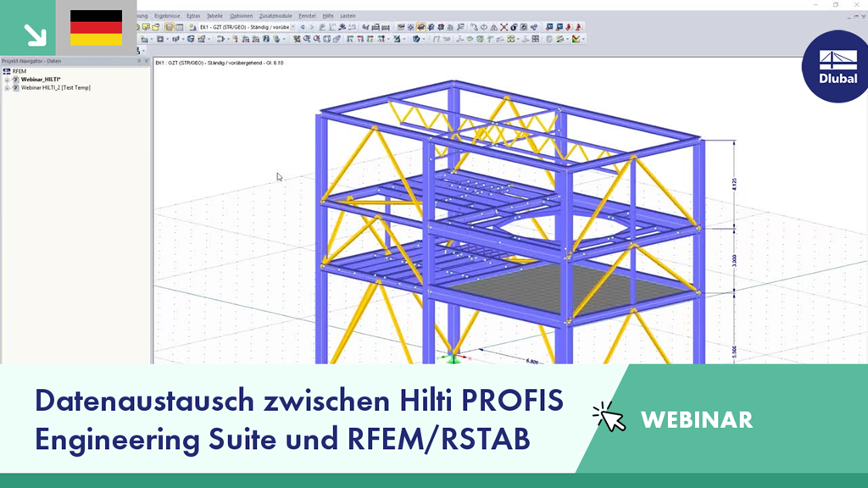Image resolution: width=868 pixels, height=488 pixels.
Task: Open the Extras menu
Action: click(x=193, y=16)
